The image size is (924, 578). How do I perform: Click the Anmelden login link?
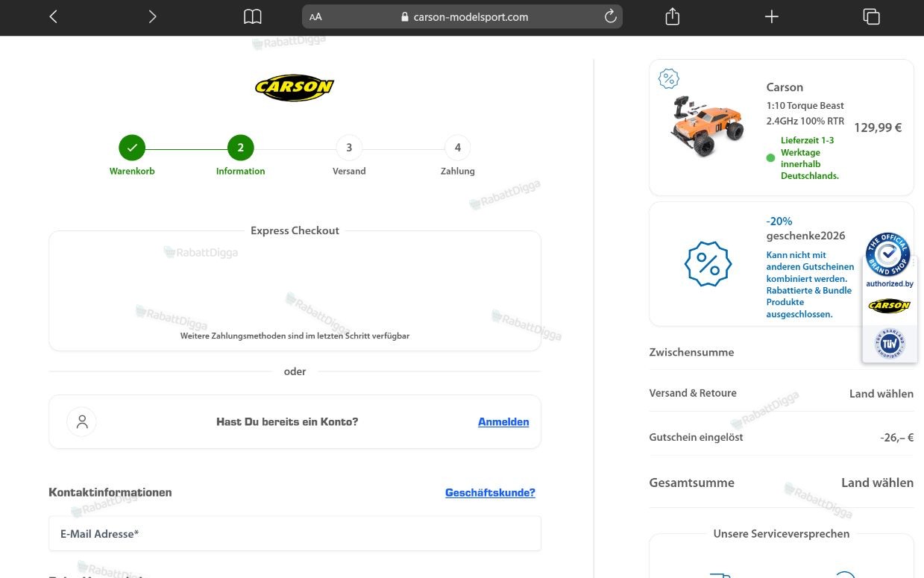tap(503, 421)
